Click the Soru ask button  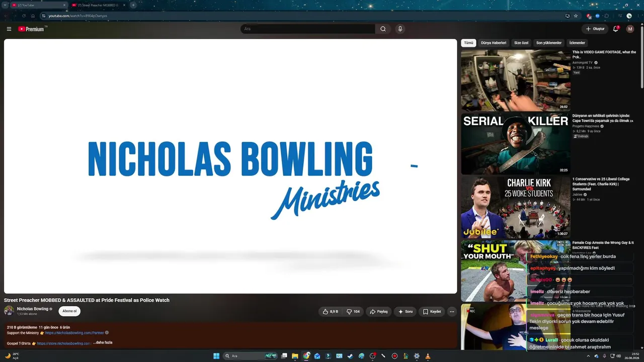point(406,312)
